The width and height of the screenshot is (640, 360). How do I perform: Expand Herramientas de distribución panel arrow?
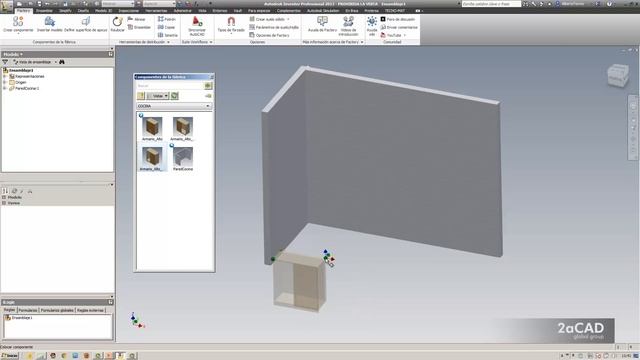(x=168, y=42)
